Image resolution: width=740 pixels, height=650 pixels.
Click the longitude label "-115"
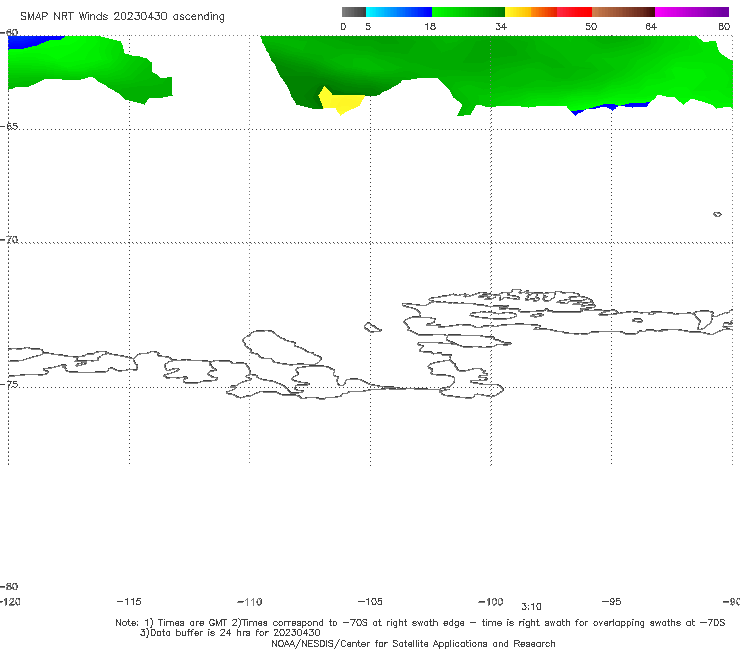pyautogui.click(x=129, y=601)
